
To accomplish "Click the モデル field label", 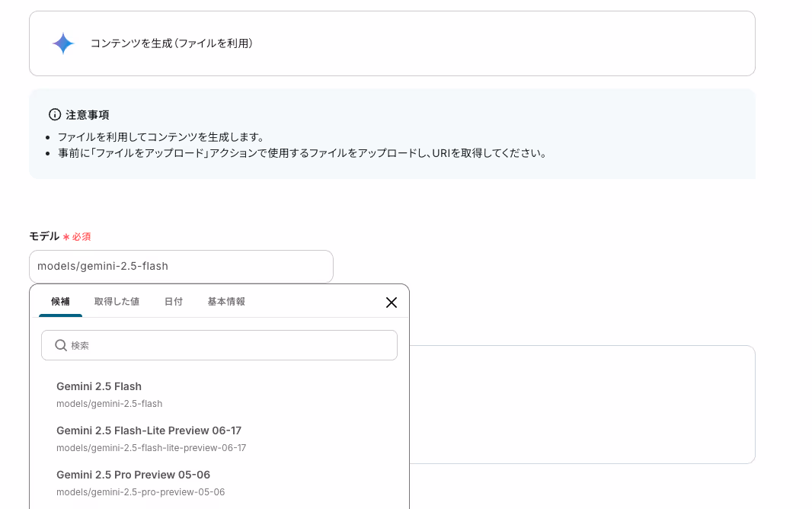I will (x=44, y=236).
